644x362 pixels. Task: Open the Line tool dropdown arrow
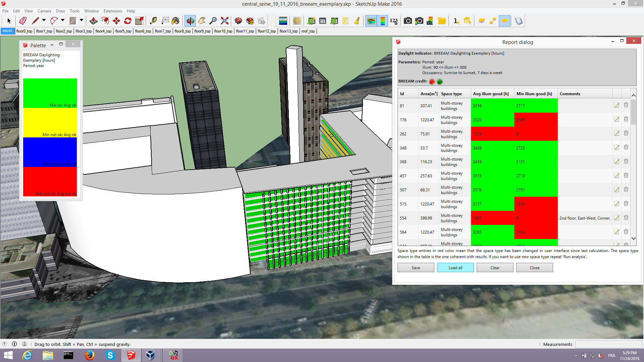(x=44, y=20)
